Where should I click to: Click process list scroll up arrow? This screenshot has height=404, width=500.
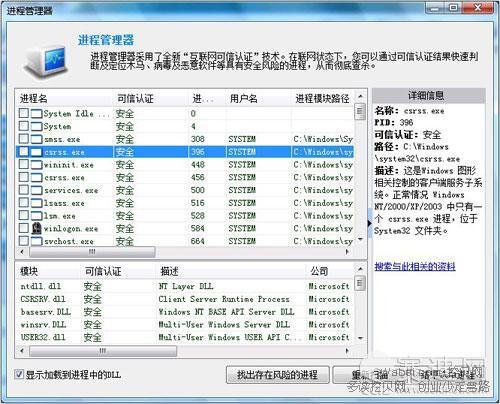tap(360, 96)
